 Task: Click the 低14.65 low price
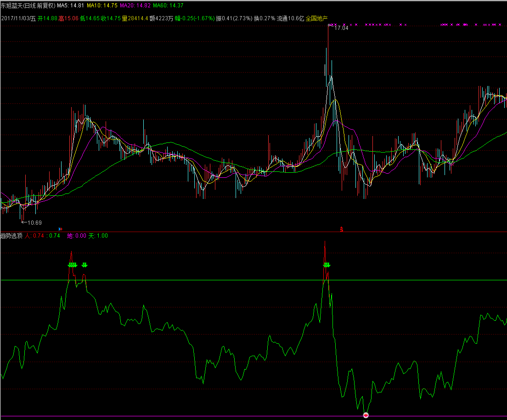(90, 18)
